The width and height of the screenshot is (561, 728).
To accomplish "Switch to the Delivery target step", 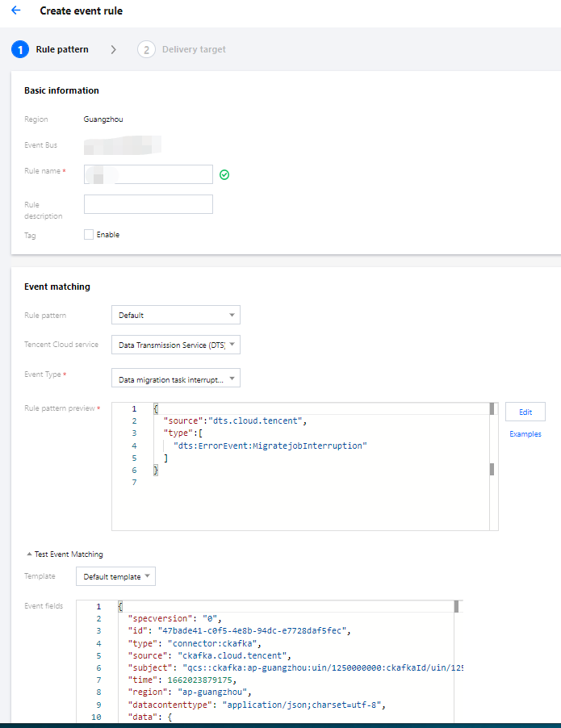I will tap(194, 49).
